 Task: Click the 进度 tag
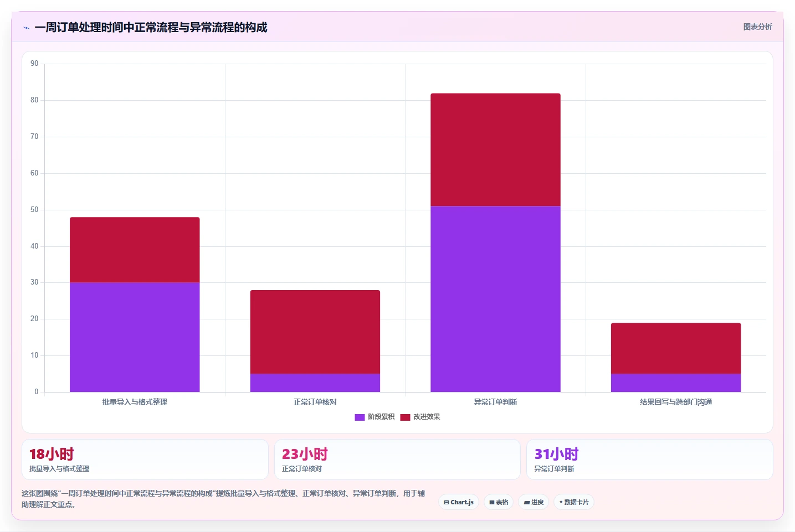point(534,502)
